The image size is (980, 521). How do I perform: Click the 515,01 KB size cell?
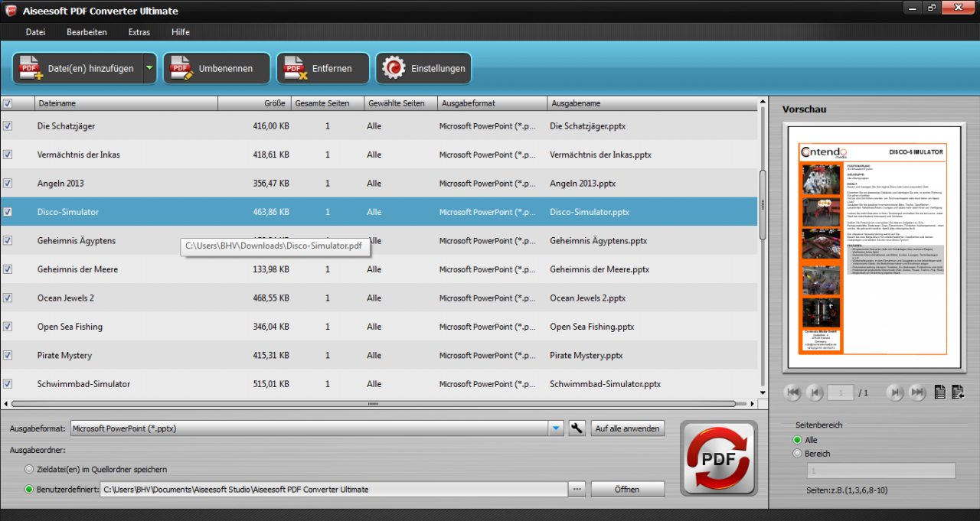pos(270,384)
